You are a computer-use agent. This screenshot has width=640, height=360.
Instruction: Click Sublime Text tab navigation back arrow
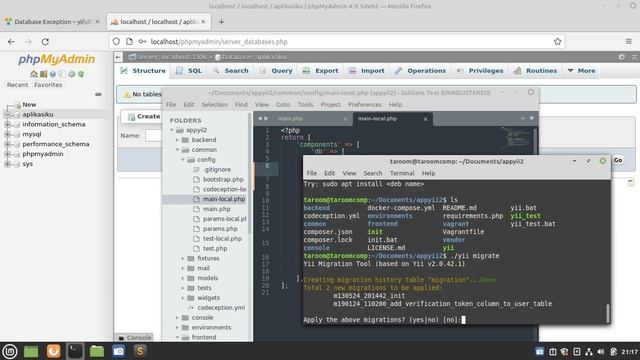pos(260,118)
